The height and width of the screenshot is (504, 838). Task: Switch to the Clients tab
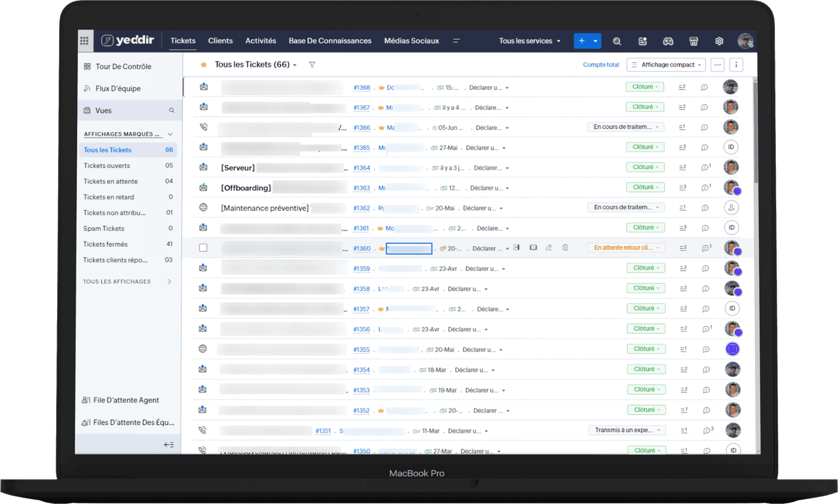pyautogui.click(x=220, y=41)
